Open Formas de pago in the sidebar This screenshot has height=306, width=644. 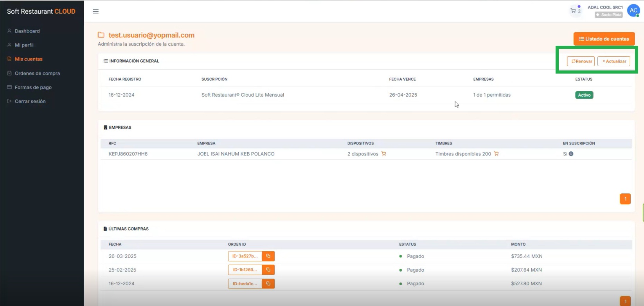coord(33,87)
